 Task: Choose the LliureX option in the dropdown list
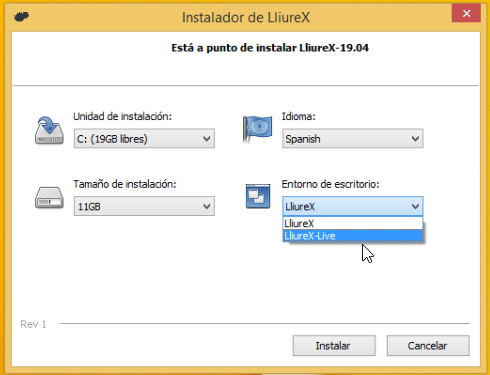pos(353,223)
